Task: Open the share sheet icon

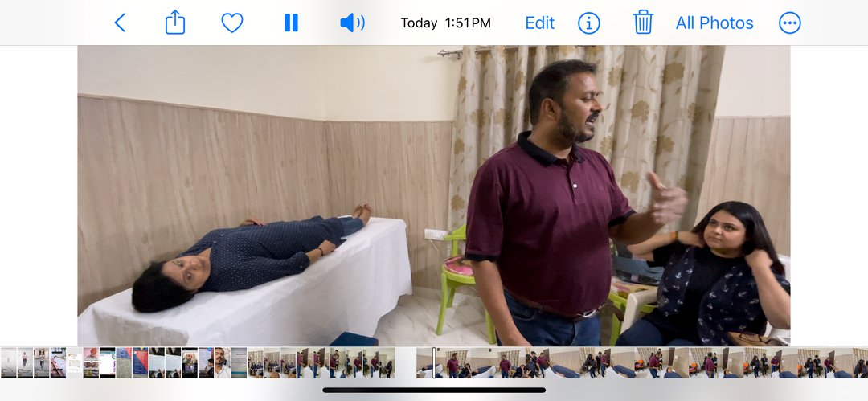Action: click(175, 23)
